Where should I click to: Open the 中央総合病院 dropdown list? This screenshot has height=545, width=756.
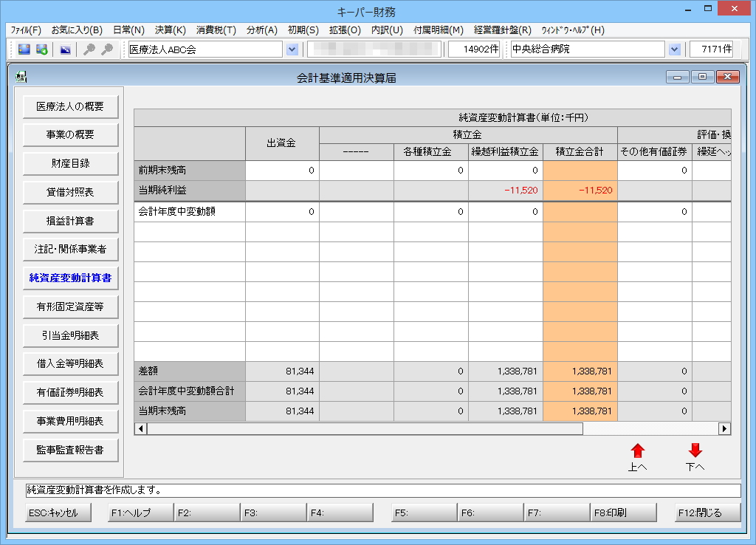click(x=674, y=49)
